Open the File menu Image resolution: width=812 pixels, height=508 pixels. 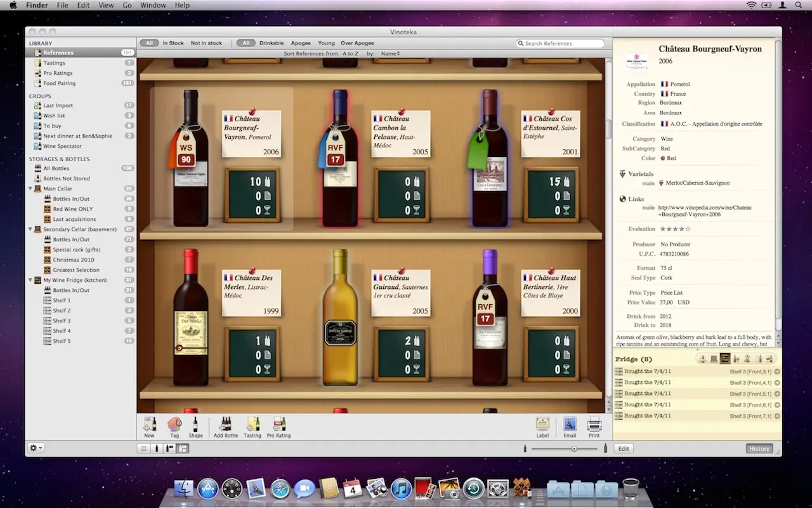[62, 5]
